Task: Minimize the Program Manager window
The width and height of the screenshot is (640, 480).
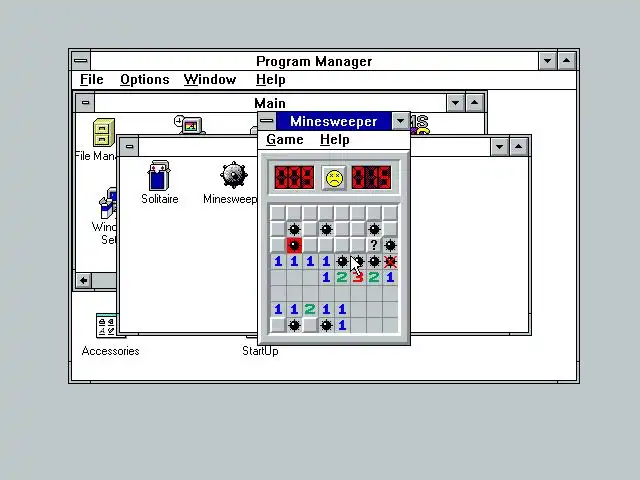Action: point(547,61)
